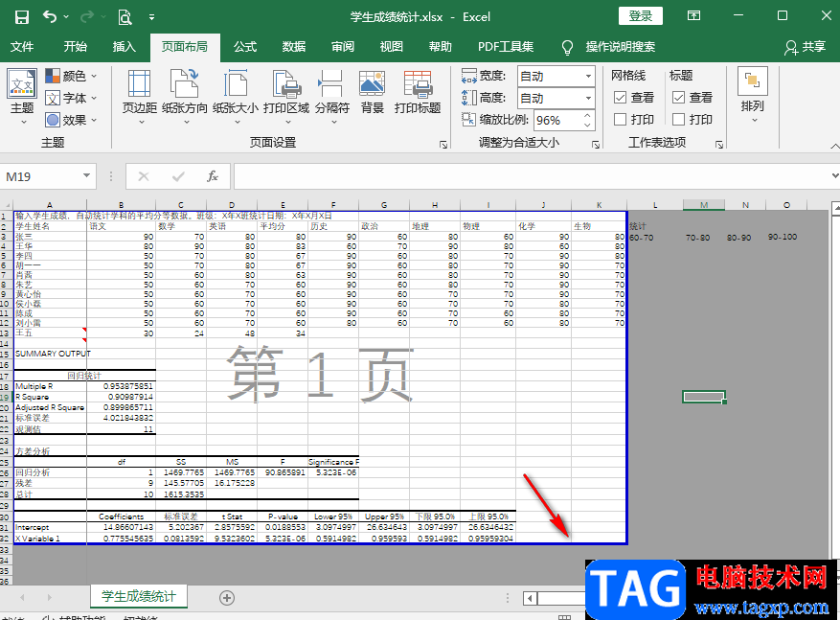Click the formula bar input area
The width and height of the screenshot is (840, 620).
532,176
